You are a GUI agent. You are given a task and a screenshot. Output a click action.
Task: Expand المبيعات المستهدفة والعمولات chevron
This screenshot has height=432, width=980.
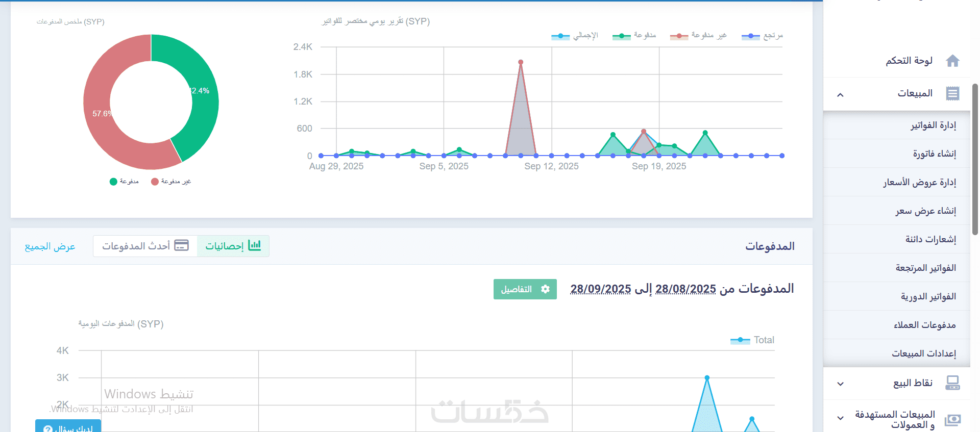click(840, 418)
